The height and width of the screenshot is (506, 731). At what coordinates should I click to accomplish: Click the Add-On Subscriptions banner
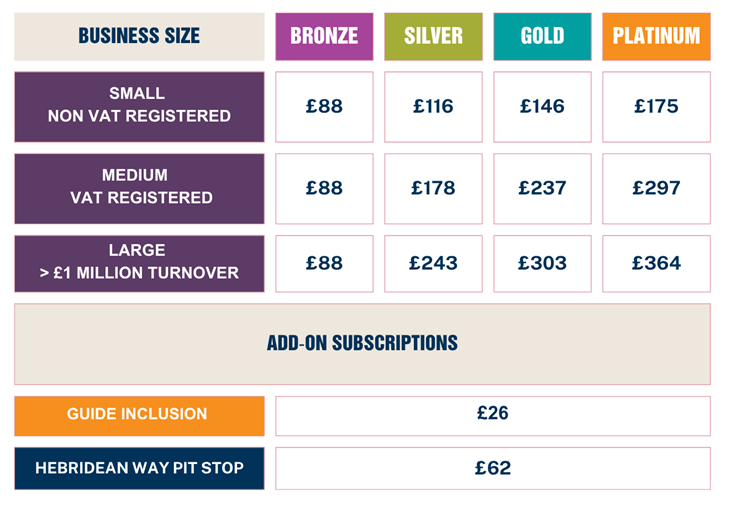coord(362,344)
